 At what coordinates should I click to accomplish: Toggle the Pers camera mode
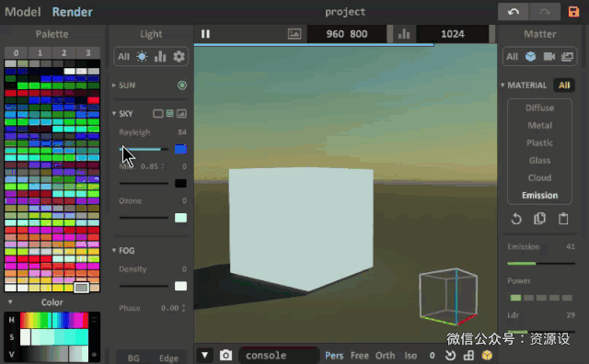click(334, 356)
